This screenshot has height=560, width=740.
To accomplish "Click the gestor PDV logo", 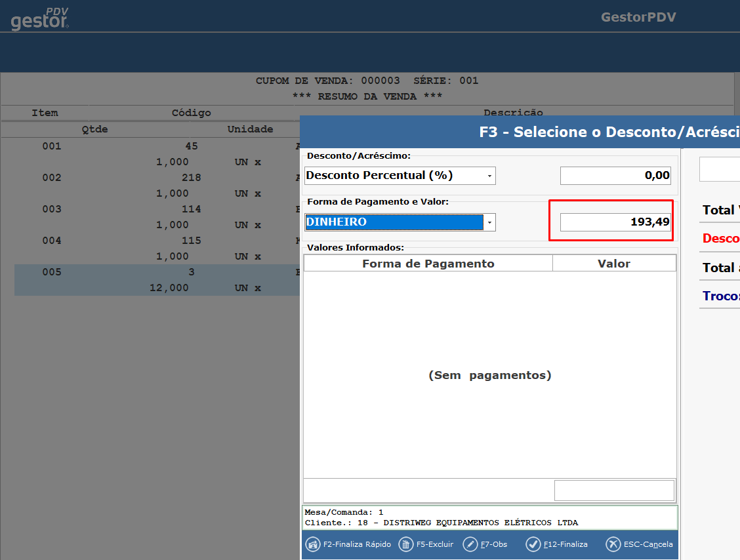I will click(x=40, y=19).
